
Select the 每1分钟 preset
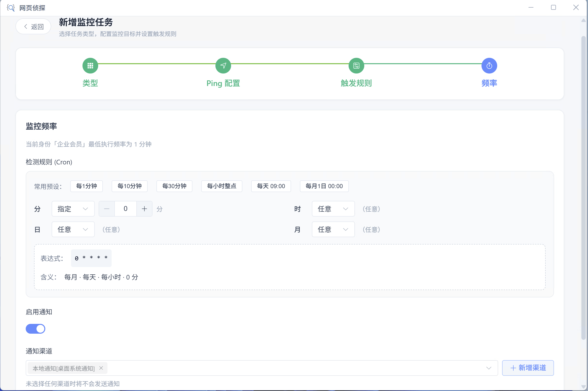point(86,186)
